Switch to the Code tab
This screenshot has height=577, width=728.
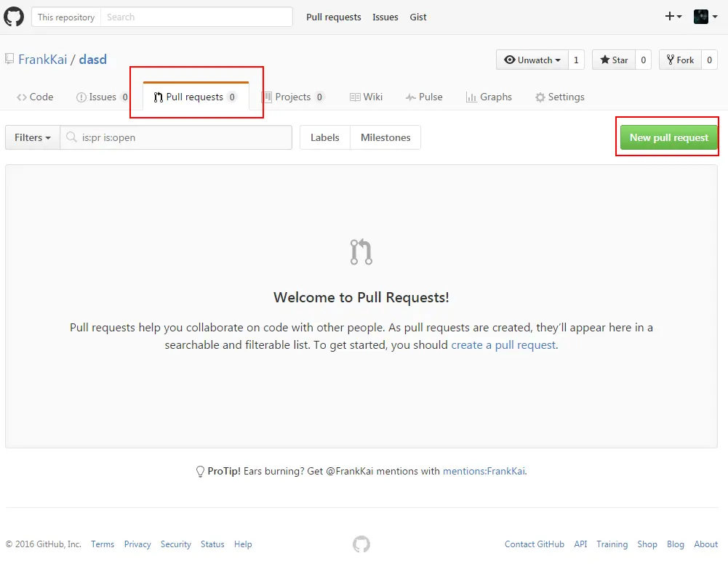pos(35,97)
